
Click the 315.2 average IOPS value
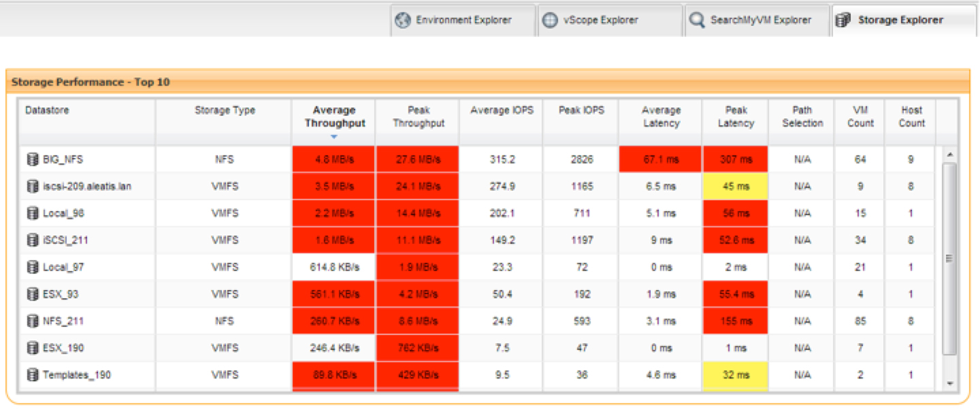(x=502, y=159)
